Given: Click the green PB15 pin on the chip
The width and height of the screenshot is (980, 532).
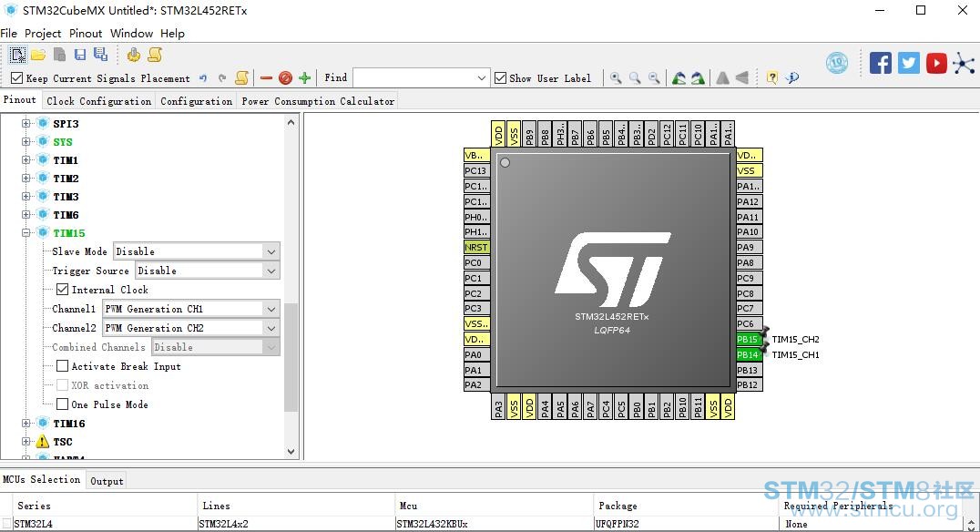Looking at the screenshot, I should [x=749, y=339].
